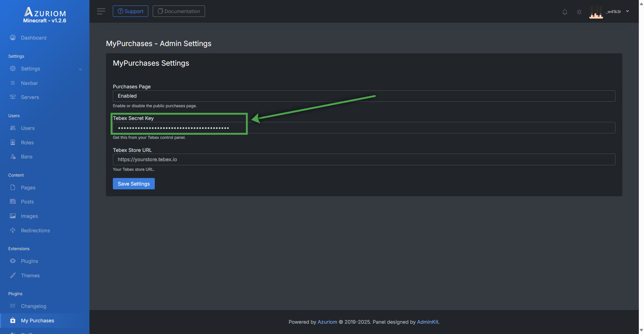This screenshot has width=644, height=334.
Task: Toggle the light/dark theme sun icon
Action: [x=579, y=12]
